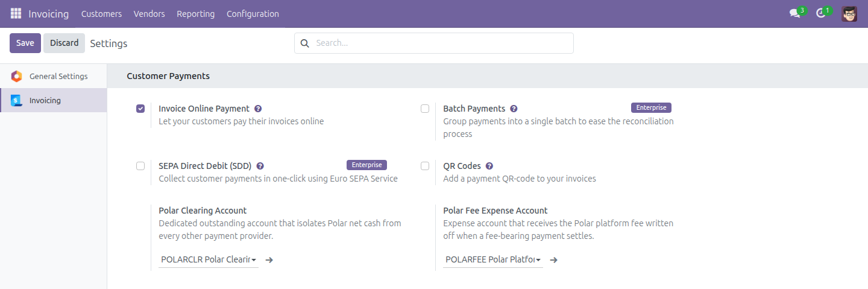
Task: Click the Polar Clearing Account heading
Action: click(203, 211)
